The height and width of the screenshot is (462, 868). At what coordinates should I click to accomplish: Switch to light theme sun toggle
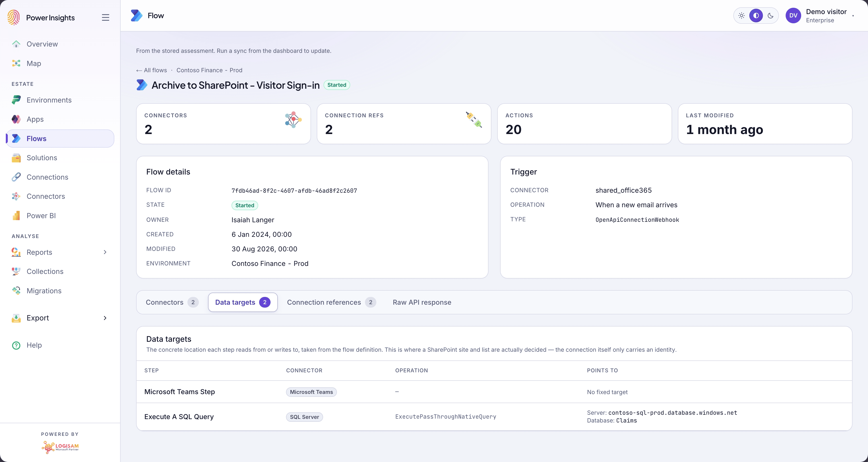742,16
